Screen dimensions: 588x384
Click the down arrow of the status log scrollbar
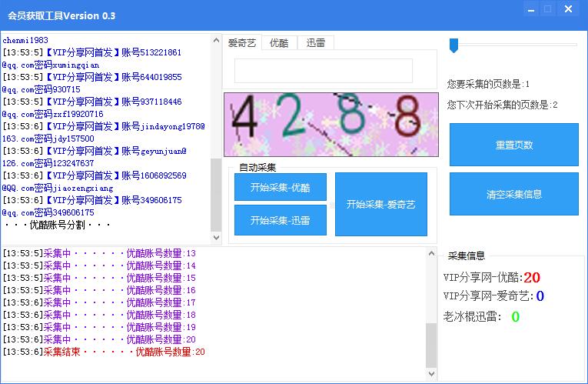click(431, 374)
